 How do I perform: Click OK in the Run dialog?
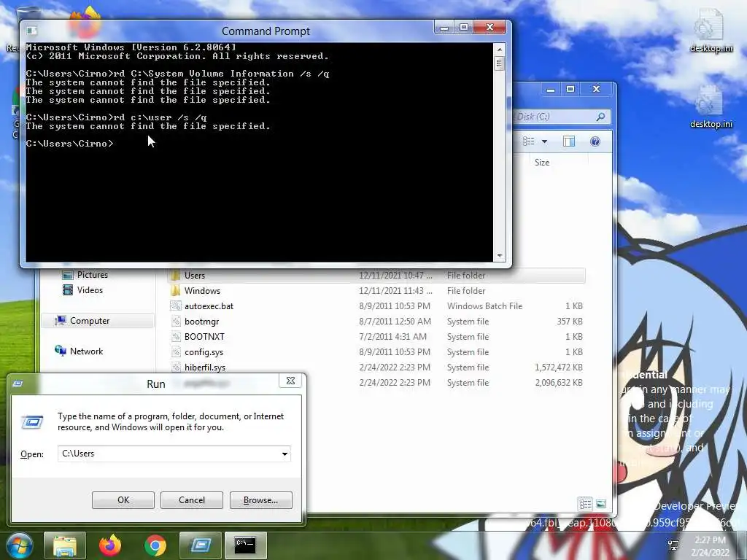(x=123, y=500)
